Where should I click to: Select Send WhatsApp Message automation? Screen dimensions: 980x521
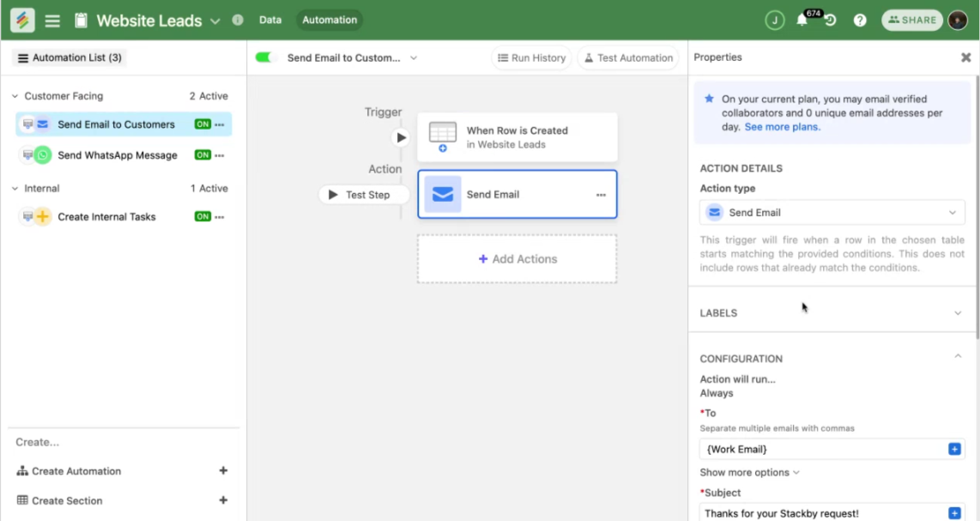click(123, 155)
